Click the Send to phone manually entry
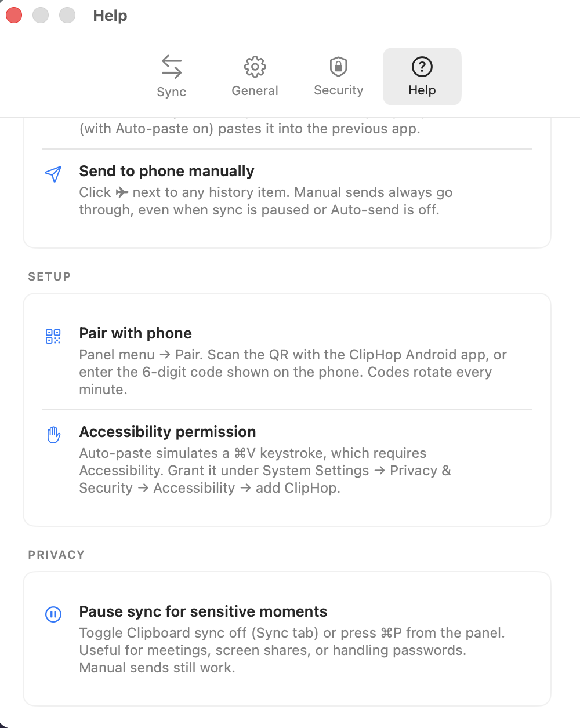 point(166,171)
